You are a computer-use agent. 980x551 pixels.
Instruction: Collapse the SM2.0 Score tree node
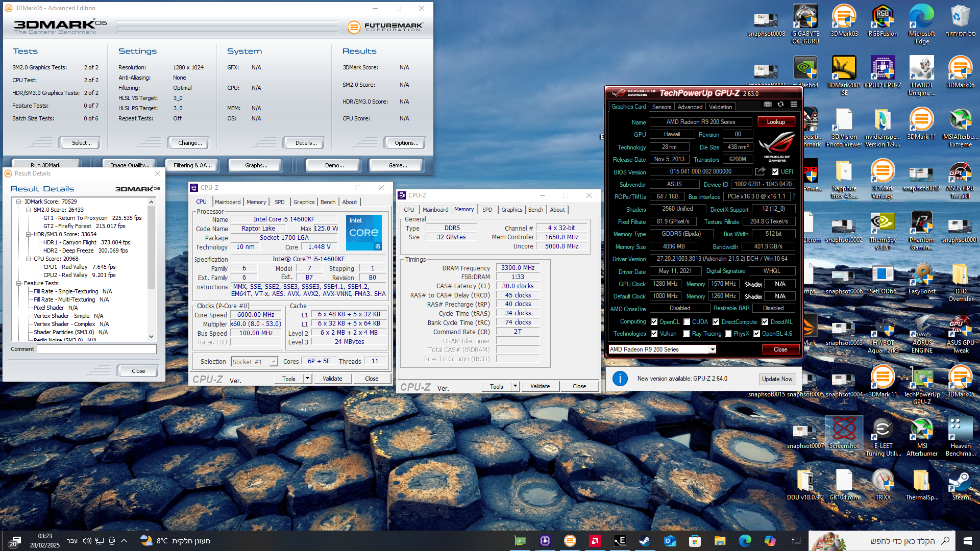click(x=29, y=210)
